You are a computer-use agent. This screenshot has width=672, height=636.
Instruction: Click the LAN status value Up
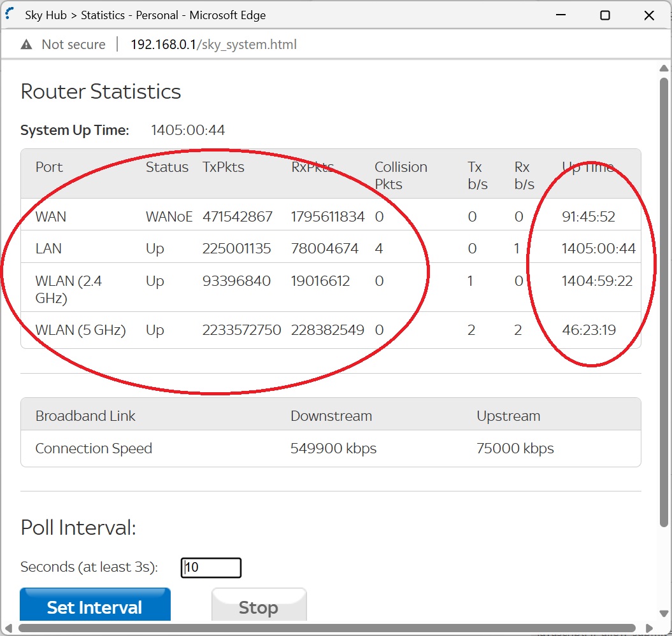154,248
